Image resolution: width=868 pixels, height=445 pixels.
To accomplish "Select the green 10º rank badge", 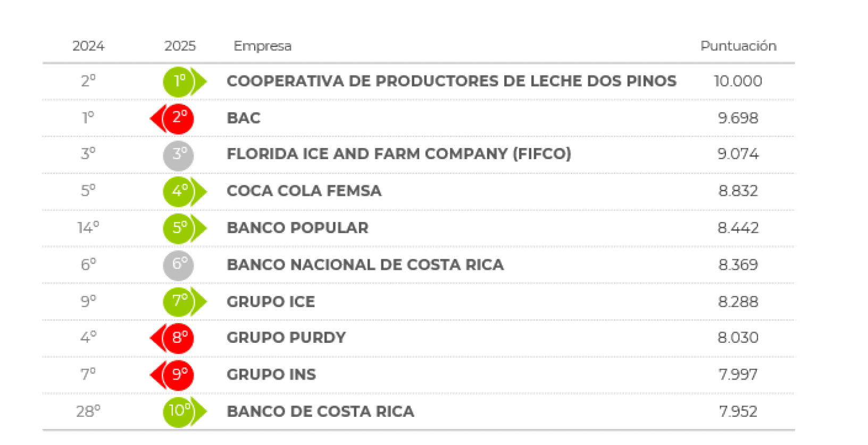I will point(179,411).
